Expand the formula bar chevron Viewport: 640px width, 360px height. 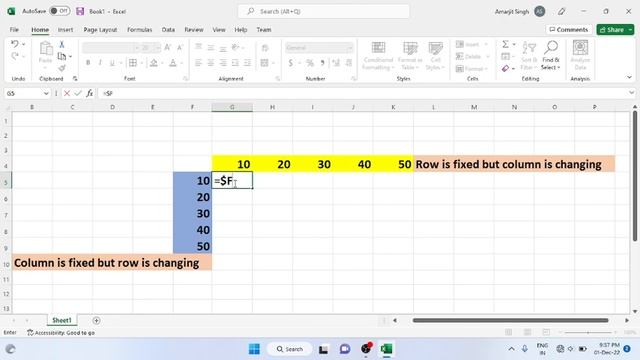tap(631, 93)
